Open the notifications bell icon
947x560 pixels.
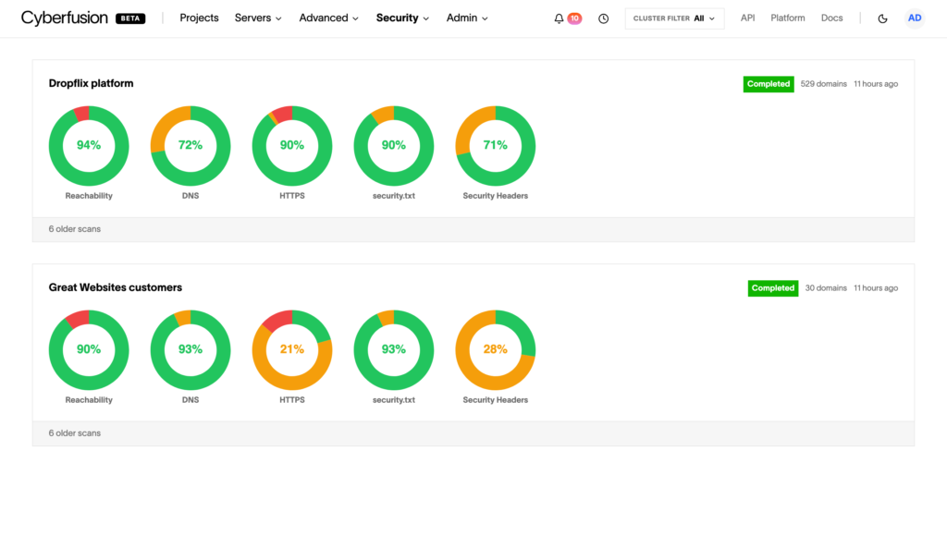(x=559, y=18)
